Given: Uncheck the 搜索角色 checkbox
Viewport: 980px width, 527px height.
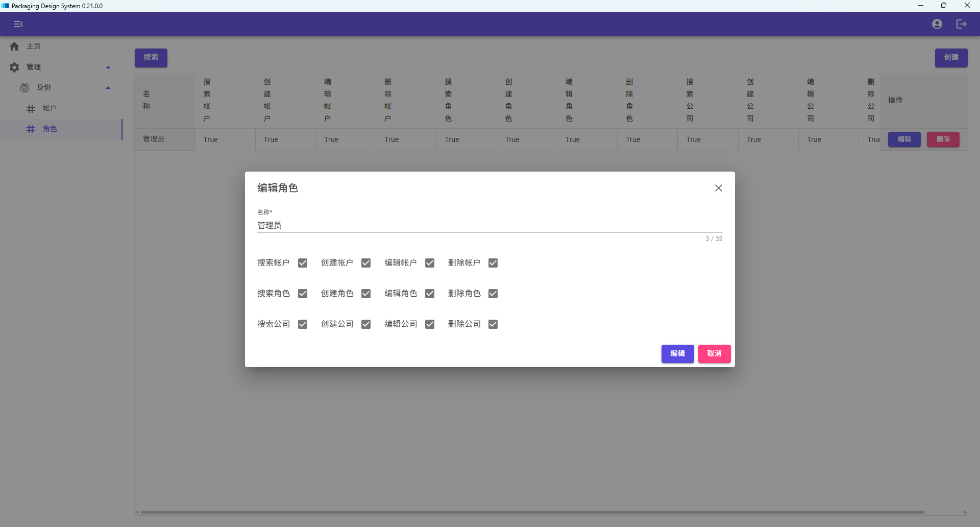Looking at the screenshot, I should click(303, 294).
